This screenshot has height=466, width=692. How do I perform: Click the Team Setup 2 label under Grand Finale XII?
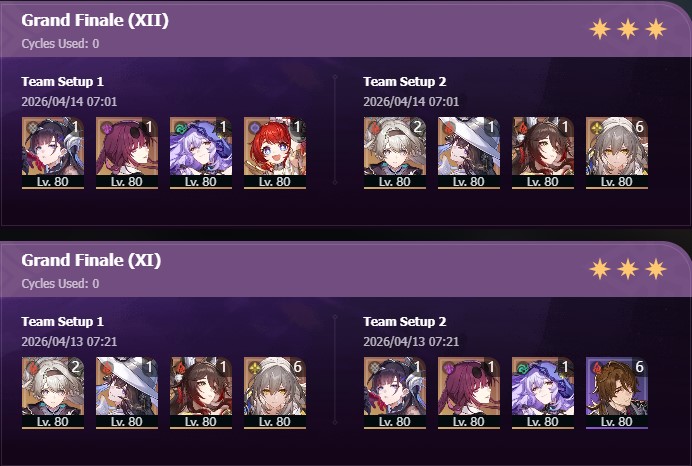click(405, 82)
